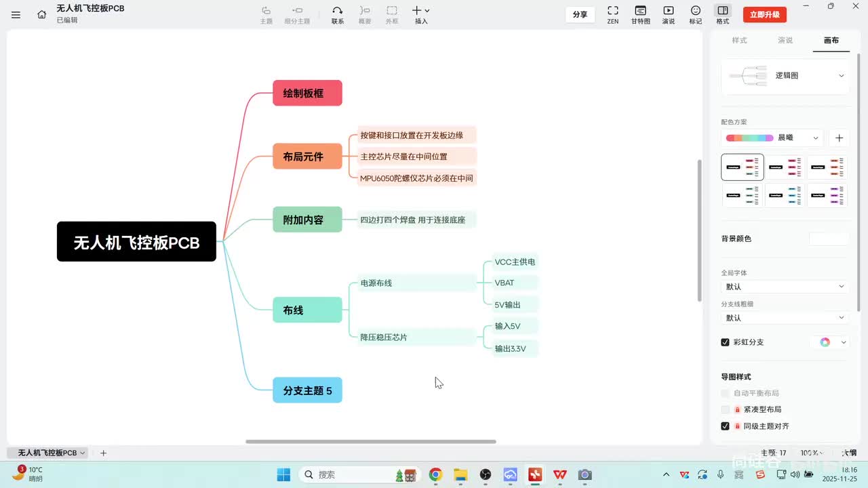The width and height of the screenshot is (868, 488).
Task: Click the Share (分享) button
Action: (x=580, y=14)
